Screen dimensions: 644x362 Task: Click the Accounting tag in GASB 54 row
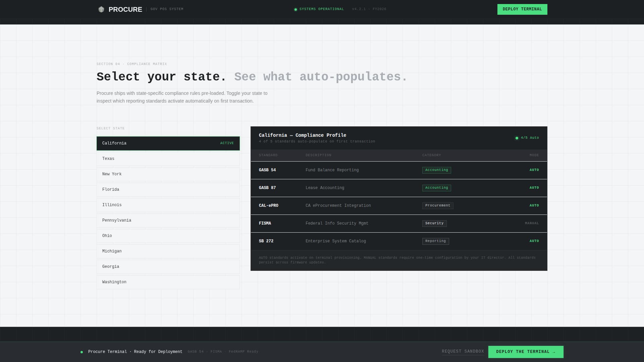coord(436,170)
